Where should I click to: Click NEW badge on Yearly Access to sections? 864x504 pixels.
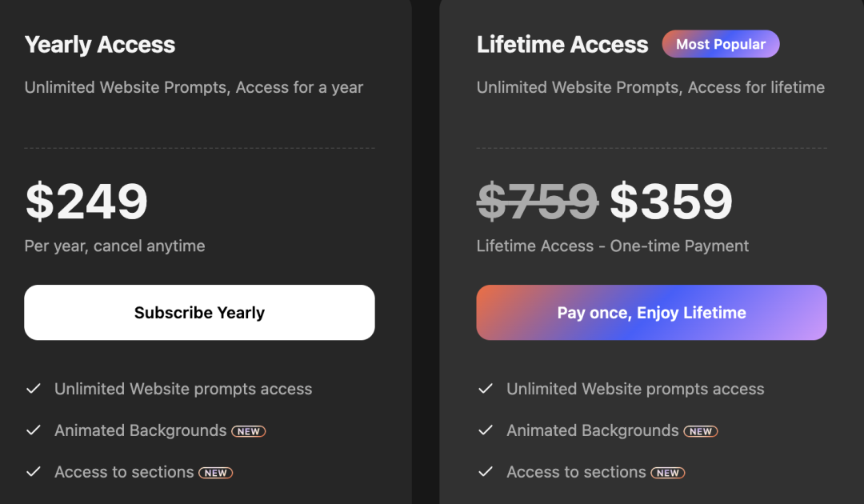(215, 473)
